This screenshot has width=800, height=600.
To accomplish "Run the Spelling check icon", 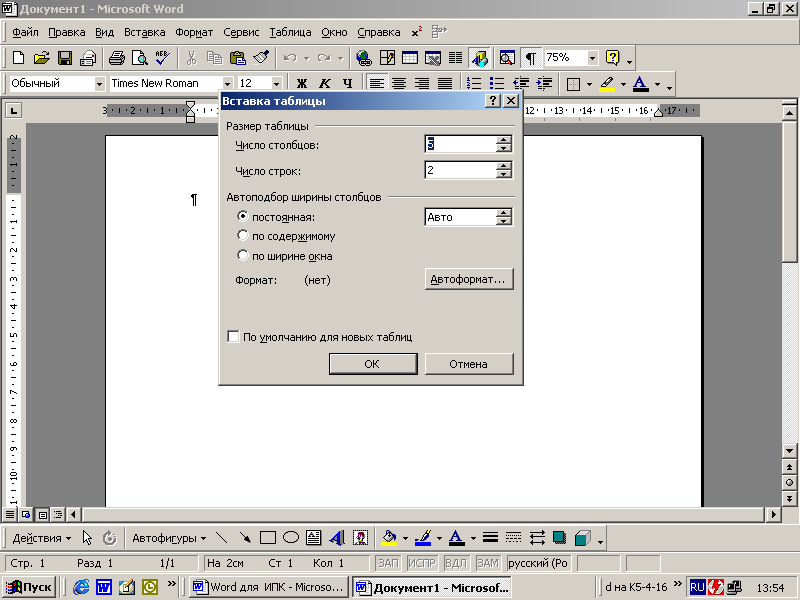I will point(162,58).
